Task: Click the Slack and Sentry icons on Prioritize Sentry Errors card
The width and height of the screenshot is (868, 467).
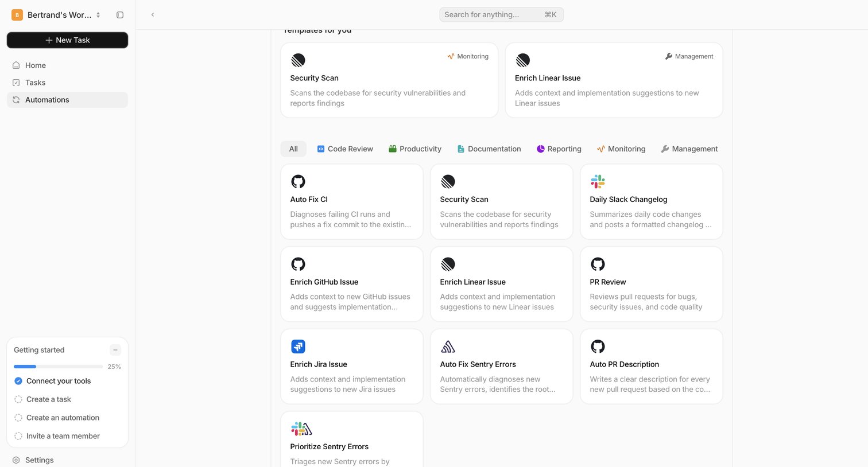Action: [x=301, y=429]
